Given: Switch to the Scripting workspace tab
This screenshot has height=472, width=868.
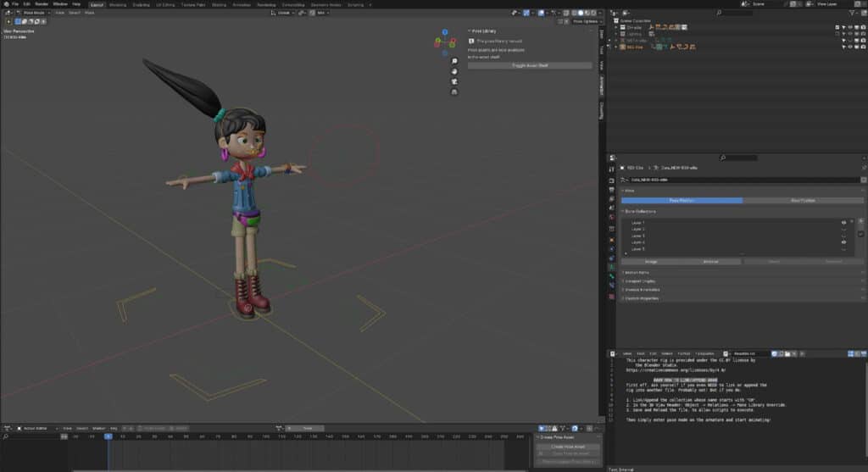Looking at the screenshot, I should click(x=355, y=4).
